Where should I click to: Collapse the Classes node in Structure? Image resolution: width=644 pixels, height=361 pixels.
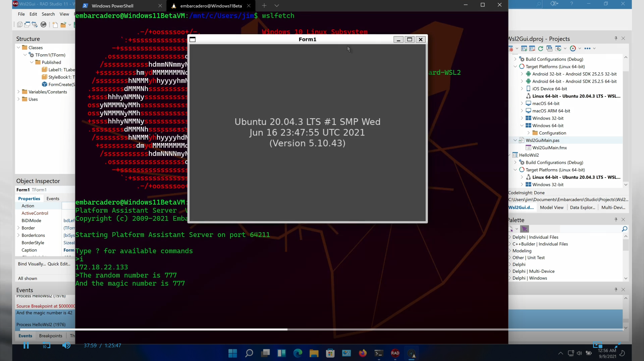pos(18,48)
